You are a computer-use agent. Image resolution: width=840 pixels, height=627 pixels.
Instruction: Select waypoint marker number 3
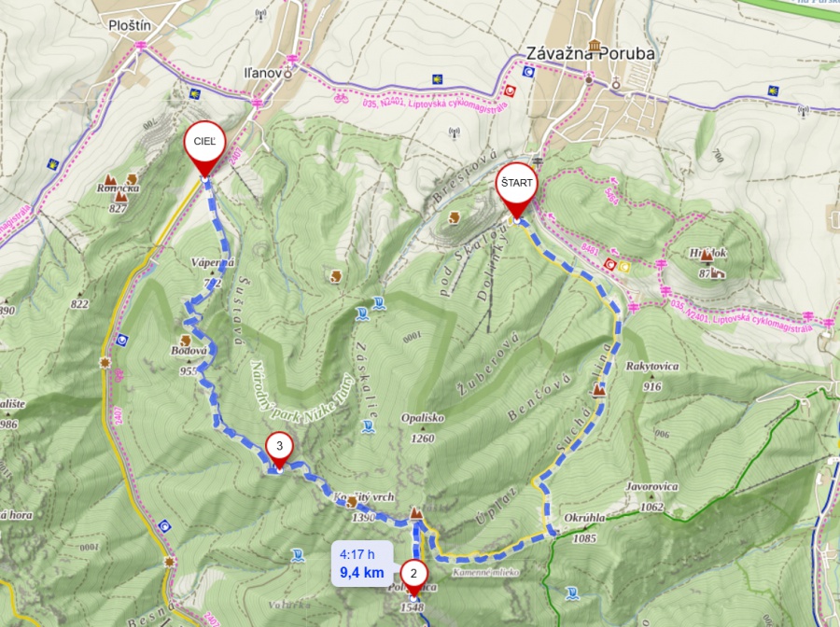pos(279,452)
